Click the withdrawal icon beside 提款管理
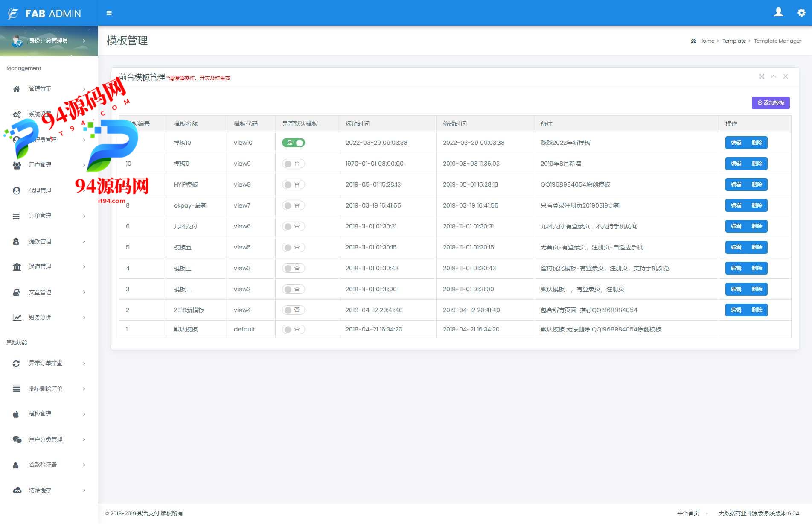Viewport: 812px width, 524px height. click(16, 241)
